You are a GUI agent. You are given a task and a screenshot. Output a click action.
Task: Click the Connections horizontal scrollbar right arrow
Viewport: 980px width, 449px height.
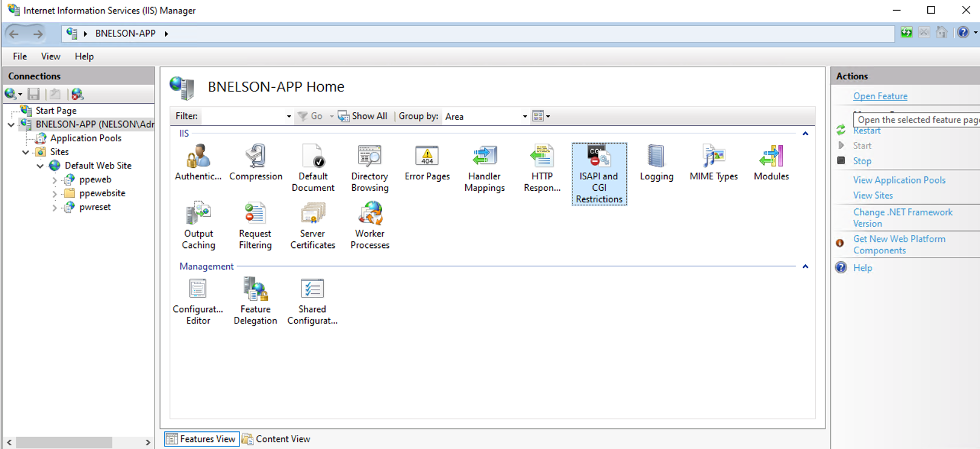coord(147,442)
